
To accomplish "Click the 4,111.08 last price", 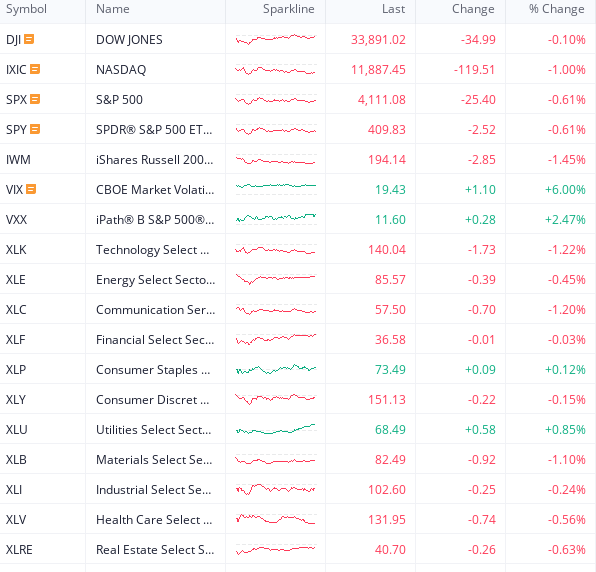I will (x=382, y=100).
